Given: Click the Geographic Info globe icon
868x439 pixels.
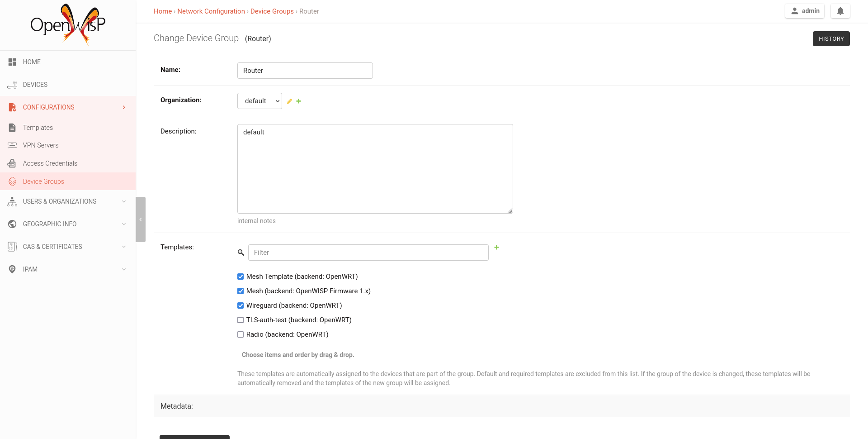Looking at the screenshot, I should [12, 224].
